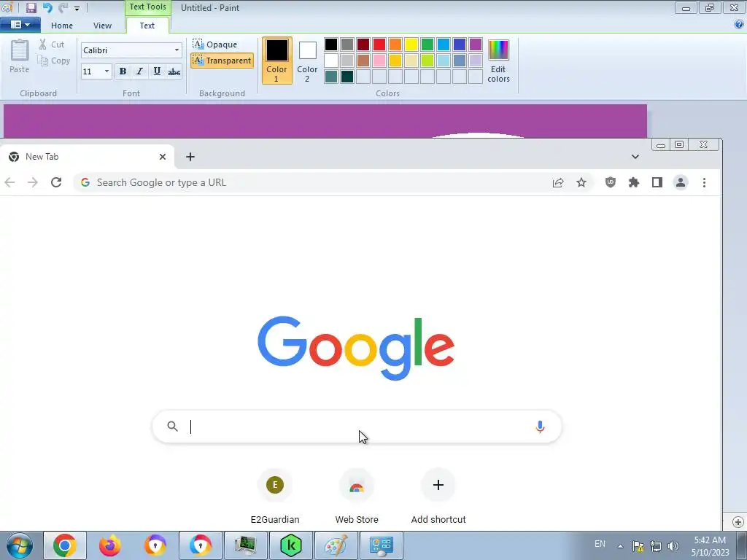This screenshot has height=560, width=747.
Task: Pick the purple color swatch
Action: click(476, 44)
